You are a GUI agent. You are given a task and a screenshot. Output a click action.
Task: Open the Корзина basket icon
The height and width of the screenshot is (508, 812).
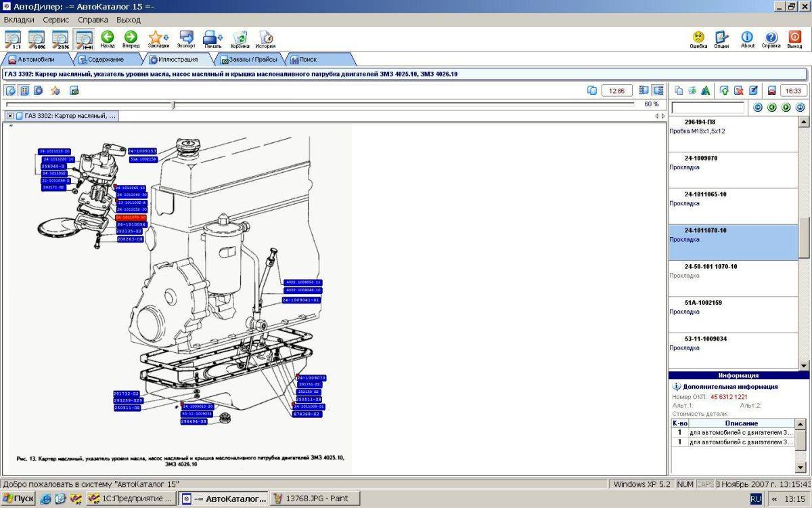click(x=240, y=39)
